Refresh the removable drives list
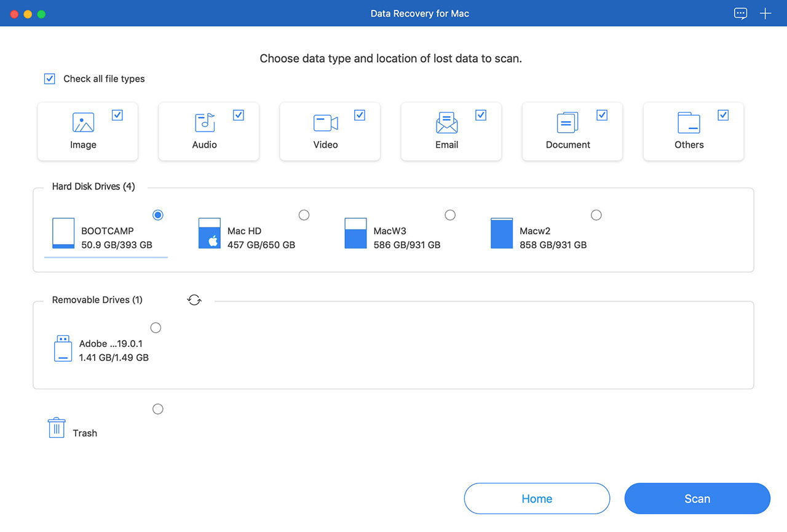 (194, 300)
